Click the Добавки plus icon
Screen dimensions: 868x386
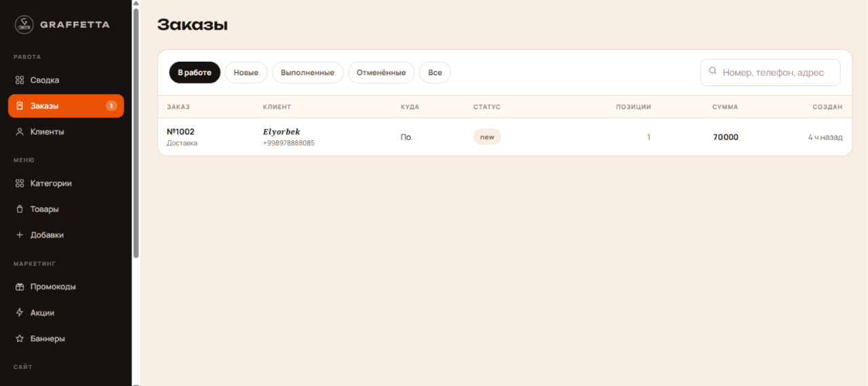(x=20, y=235)
